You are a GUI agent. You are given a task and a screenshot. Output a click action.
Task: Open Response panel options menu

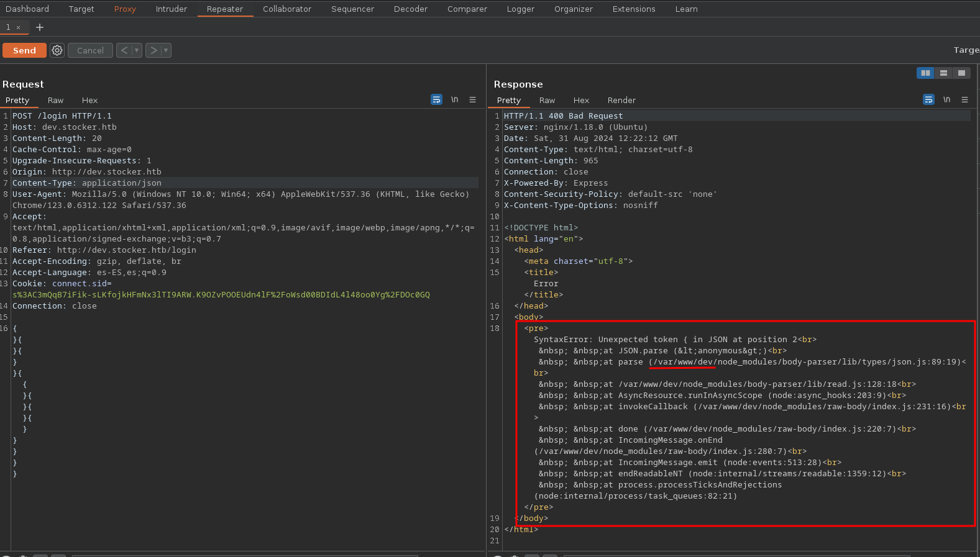(x=964, y=100)
